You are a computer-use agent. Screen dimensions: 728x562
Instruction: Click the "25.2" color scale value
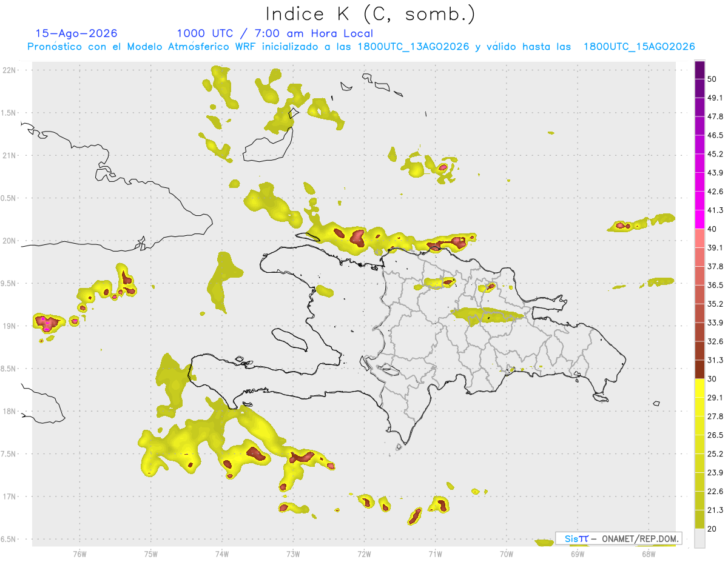(715, 453)
